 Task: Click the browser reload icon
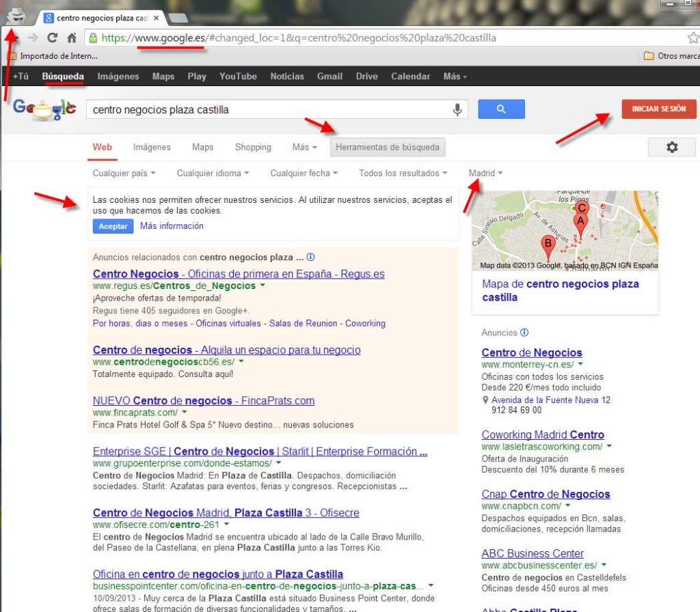click(52, 38)
